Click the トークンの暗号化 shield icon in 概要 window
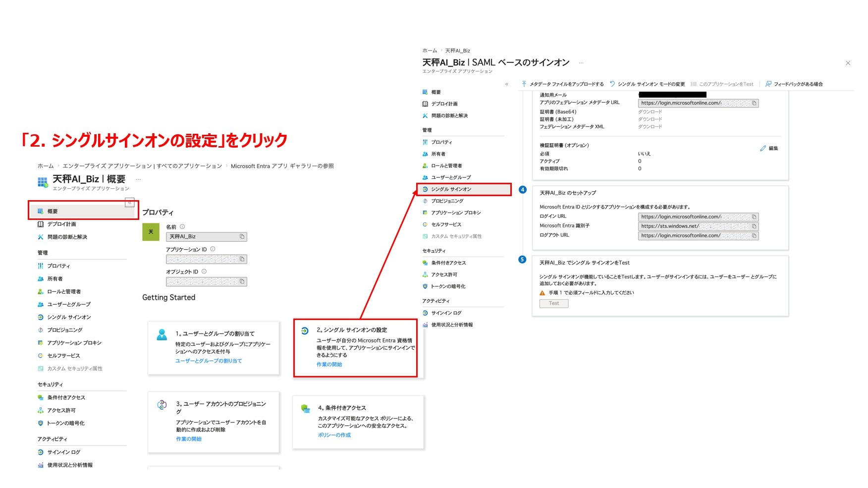Screen dimensions: 868x488 pyautogui.click(x=41, y=423)
